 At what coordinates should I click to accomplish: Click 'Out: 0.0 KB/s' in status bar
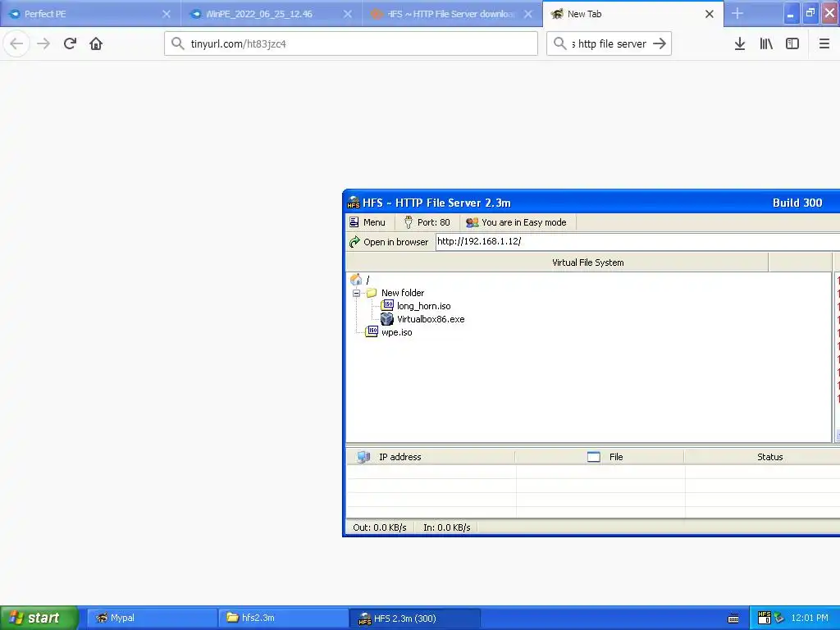pyautogui.click(x=380, y=527)
